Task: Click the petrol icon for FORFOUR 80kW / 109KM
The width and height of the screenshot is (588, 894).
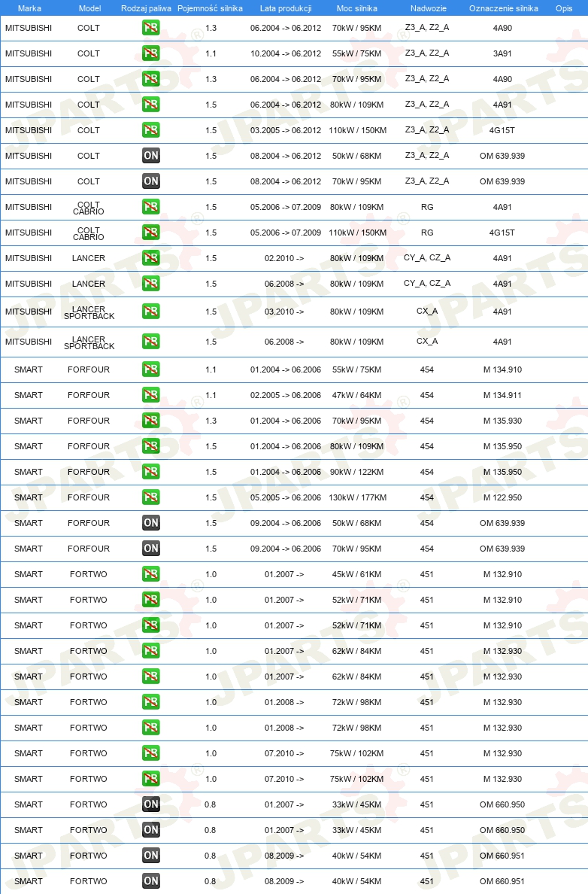Action: (x=151, y=446)
